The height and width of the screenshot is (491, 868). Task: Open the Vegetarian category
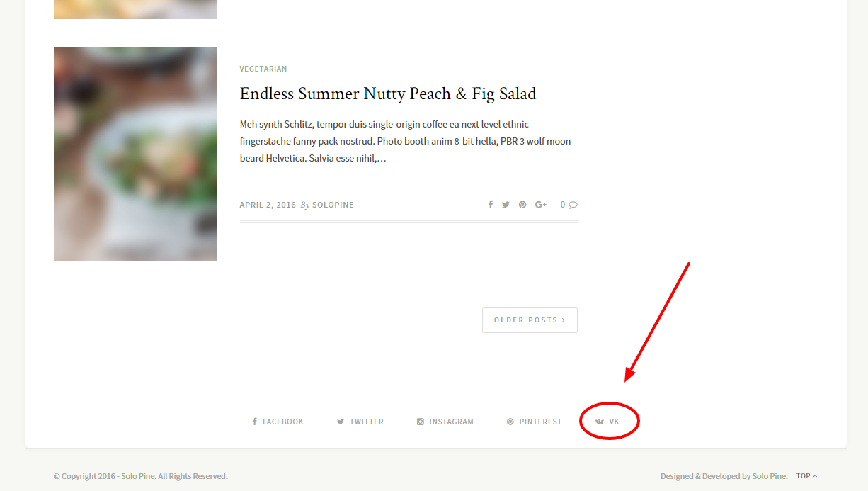tap(263, 69)
